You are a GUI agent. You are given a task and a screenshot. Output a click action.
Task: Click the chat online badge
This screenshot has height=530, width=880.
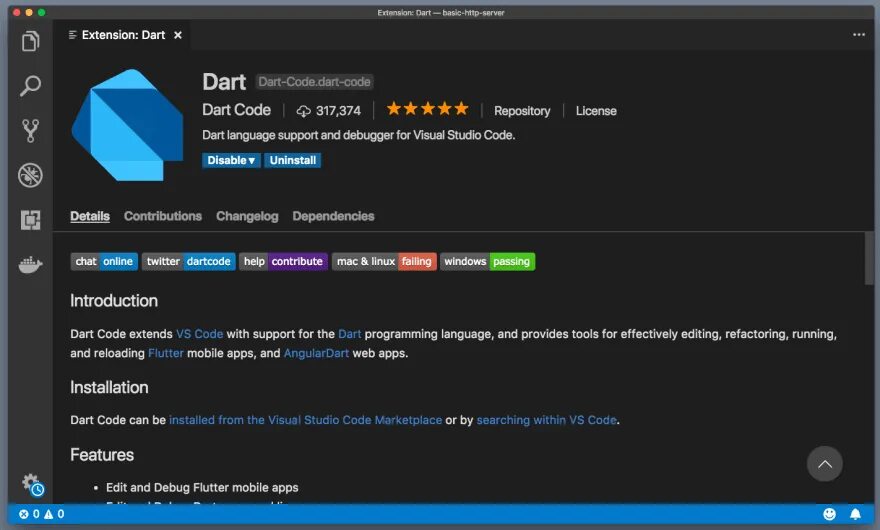coord(104,262)
